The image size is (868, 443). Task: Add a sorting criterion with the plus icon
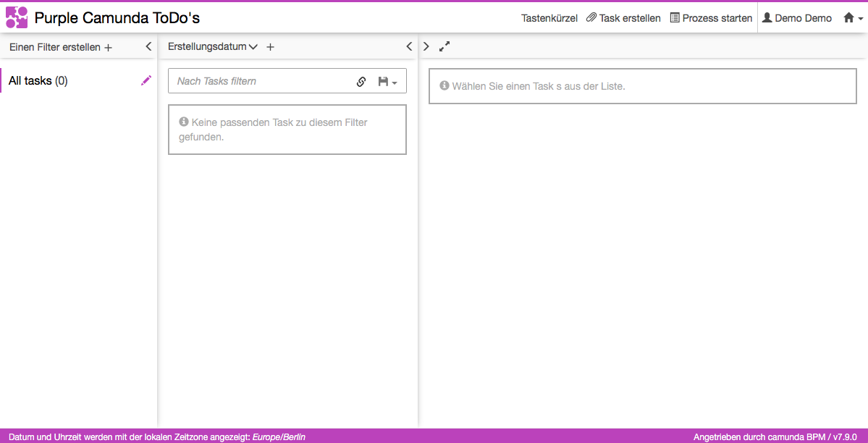[x=270, y=47]
